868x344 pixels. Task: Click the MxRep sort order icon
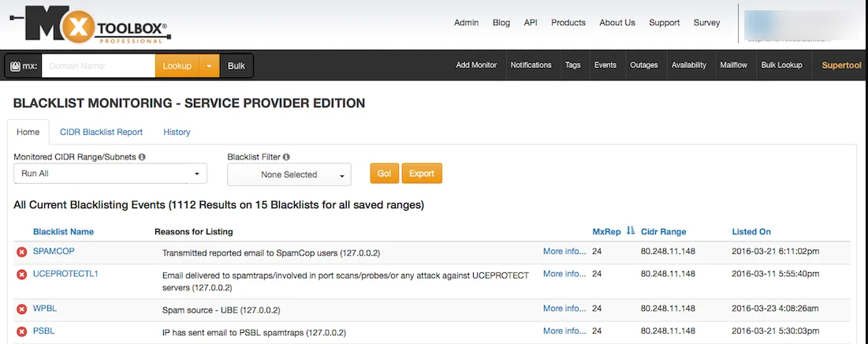(631, 231)
